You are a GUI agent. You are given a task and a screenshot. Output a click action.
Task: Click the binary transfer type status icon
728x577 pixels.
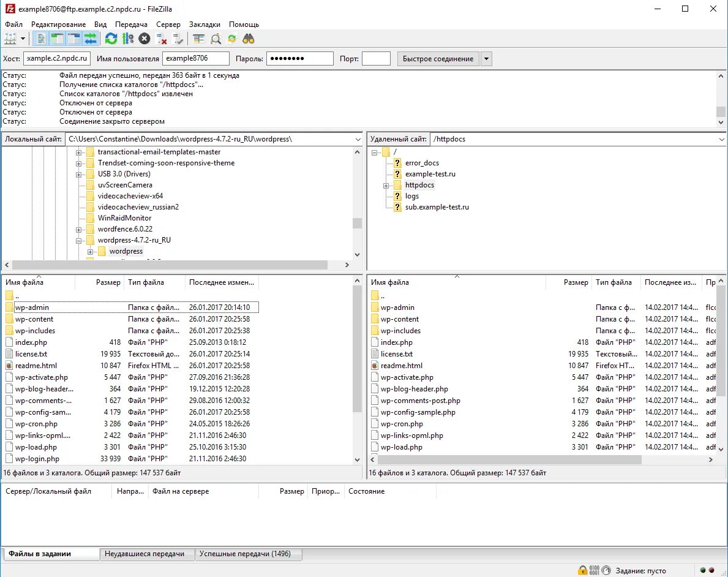(595, 570)
